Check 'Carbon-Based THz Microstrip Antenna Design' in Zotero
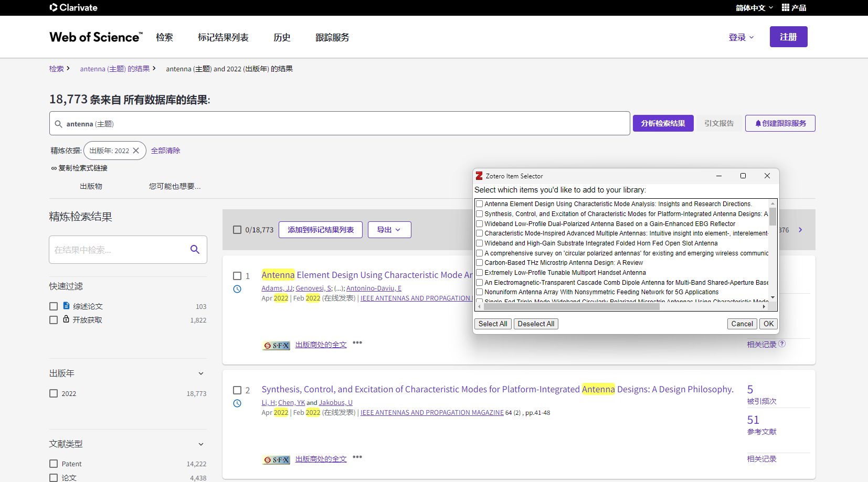This screenshot has height=482, width=868. (479, 263)
